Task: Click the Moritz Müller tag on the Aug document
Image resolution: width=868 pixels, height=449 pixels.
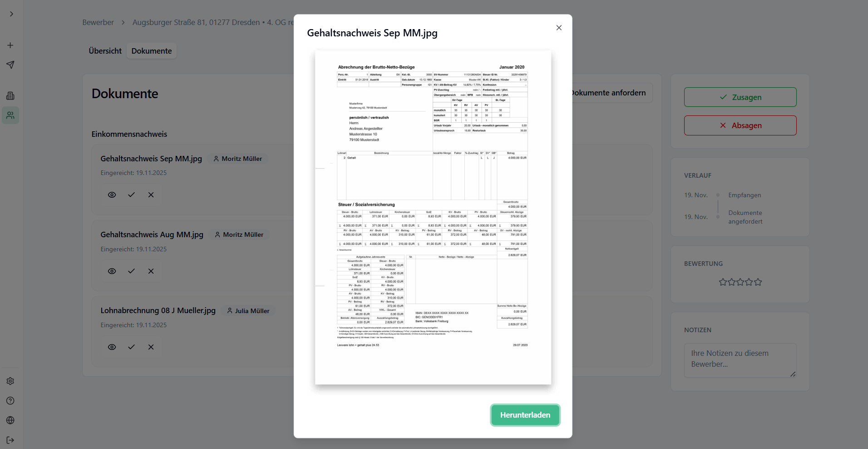Action: (x=239, y=234)
